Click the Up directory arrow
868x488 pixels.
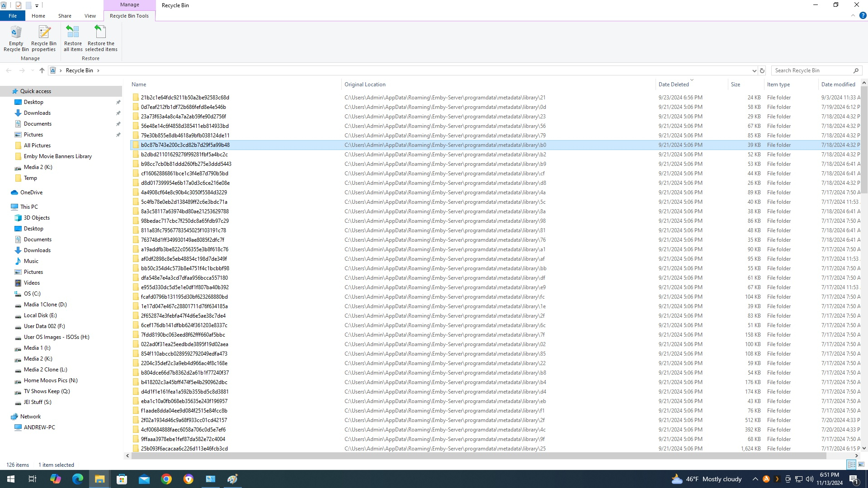[42, 70]
